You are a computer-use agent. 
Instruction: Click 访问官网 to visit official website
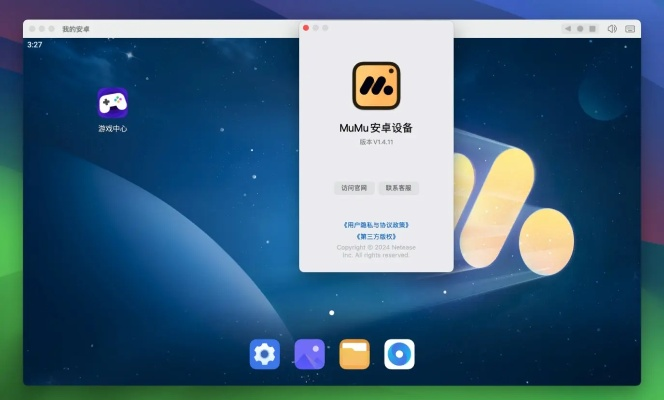354,188
